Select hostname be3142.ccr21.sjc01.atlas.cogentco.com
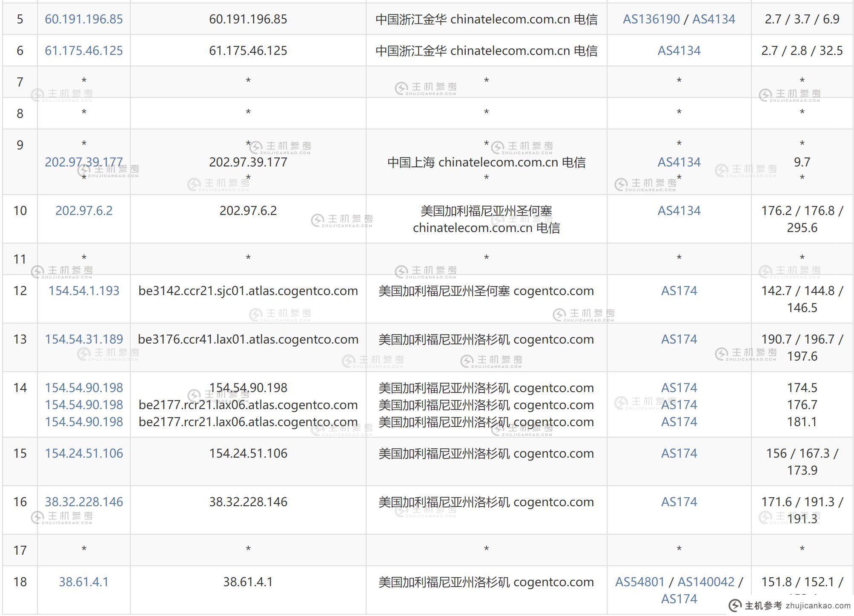The height and width of the screenshot is (616, 854). pos(248,291)
